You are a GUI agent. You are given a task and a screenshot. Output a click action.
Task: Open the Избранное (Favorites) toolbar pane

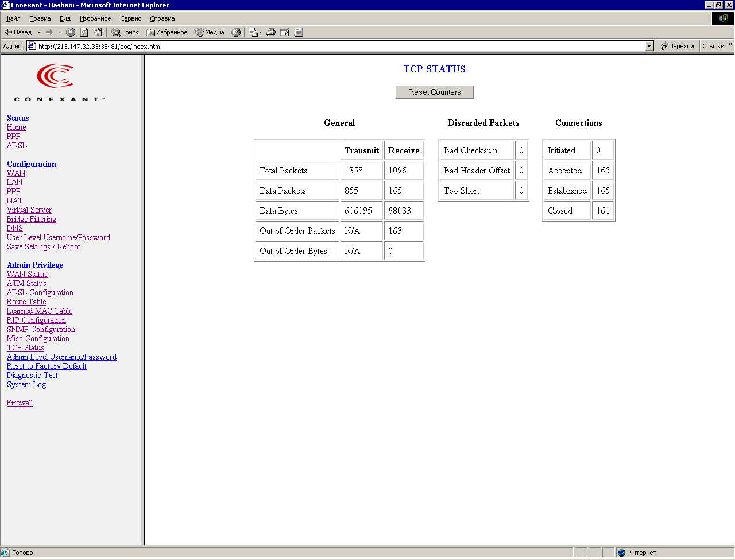pos(167,32)
